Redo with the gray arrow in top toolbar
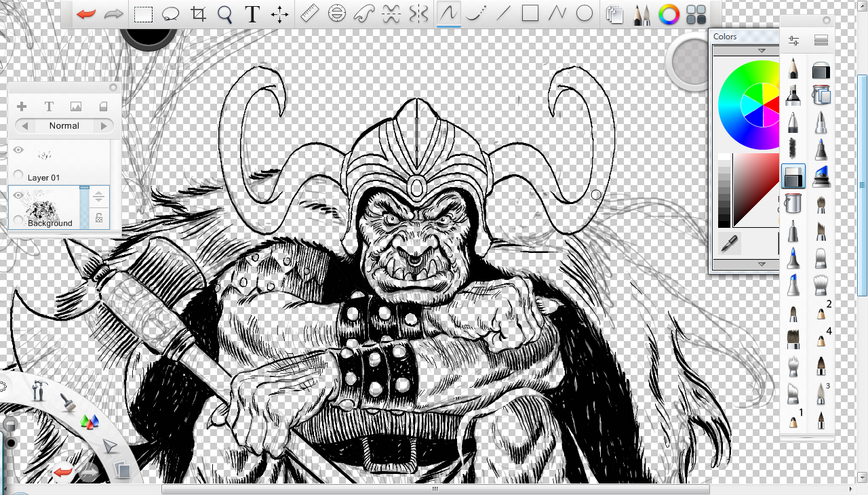 [114, 14]
